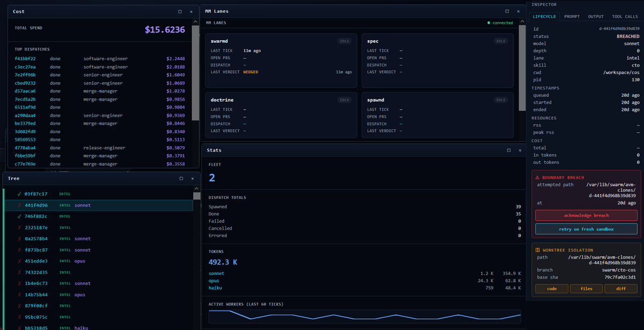Open the Prompt inspector tab
Viewport: 644px width, 330px height.
pos(572,17)
